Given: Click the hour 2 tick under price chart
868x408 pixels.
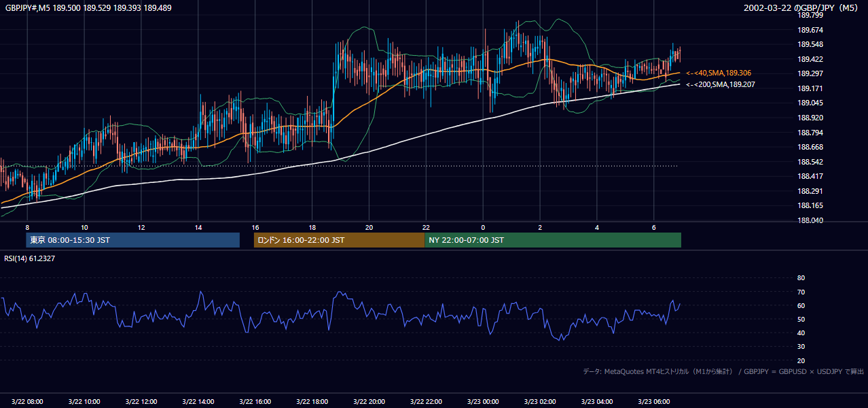Looking at the screenshot, I should [x=540, y=227].
